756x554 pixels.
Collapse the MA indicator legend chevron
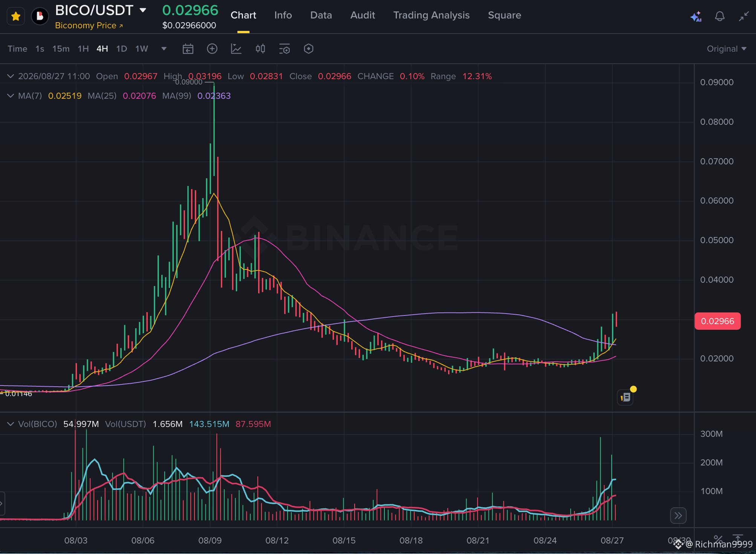(x=11, y=96)
